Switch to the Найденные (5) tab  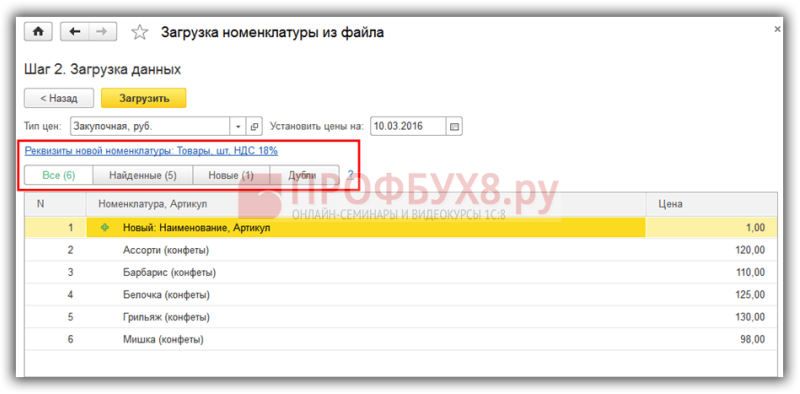[x=142, y=175]
